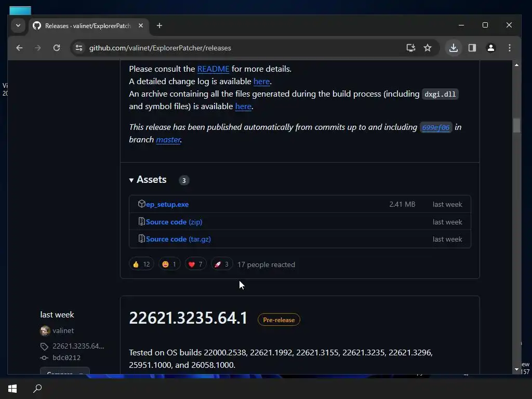
Task: Toggle the rocket reaction with 3
Action: tap(221, 264)
